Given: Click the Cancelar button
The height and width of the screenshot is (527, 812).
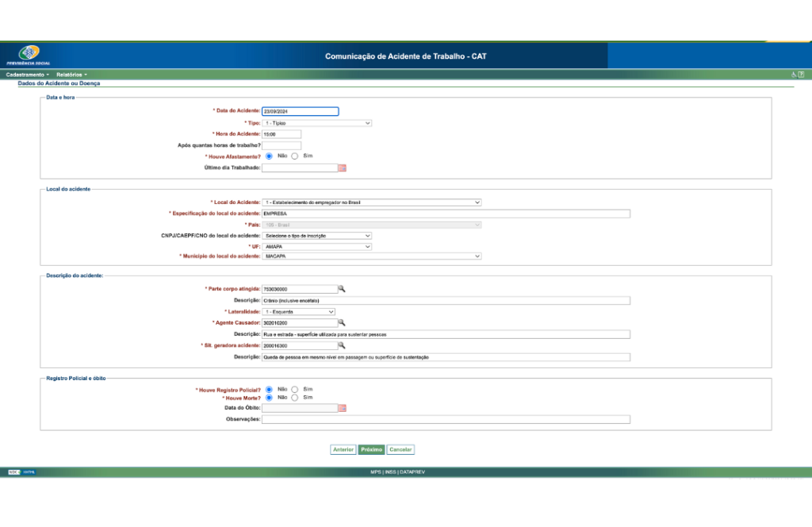Looking at the screenshot, I should point(400,449).
